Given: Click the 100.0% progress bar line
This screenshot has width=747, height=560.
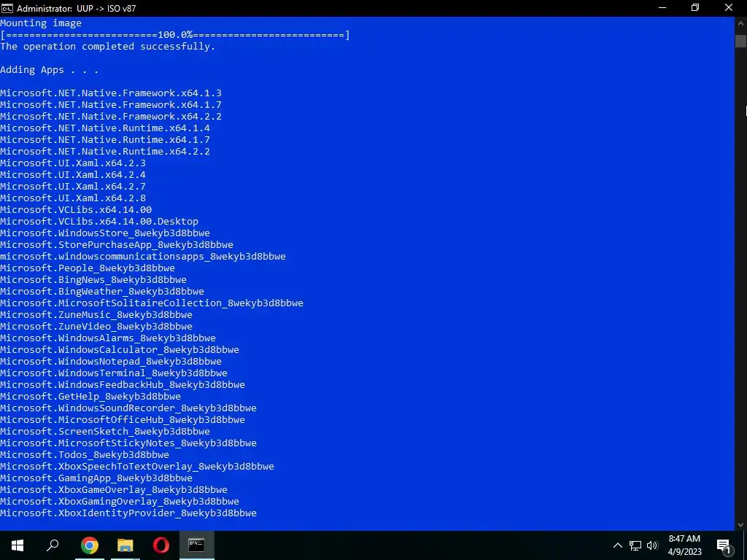Looking at the screenshot, I should (x=175, y=35).
